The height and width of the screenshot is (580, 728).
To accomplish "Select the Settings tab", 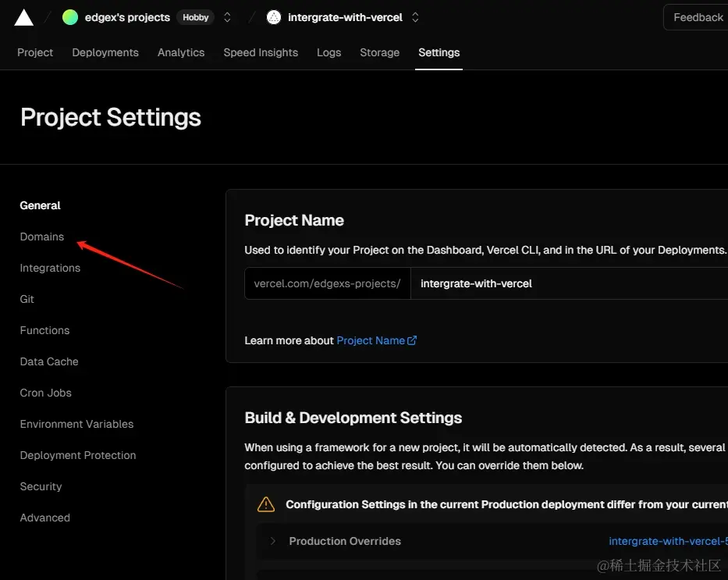I will 439,52.
